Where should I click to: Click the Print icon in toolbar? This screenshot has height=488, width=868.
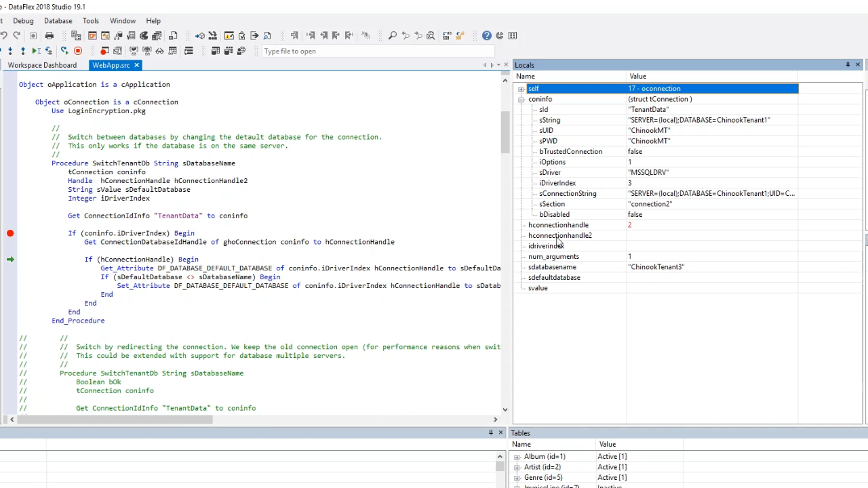[49, 36]
